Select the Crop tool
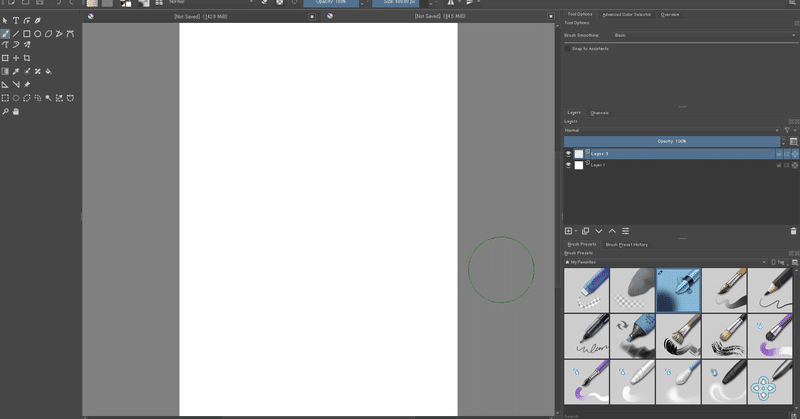This screenshot has height=419, width=800. pos(27,58)
